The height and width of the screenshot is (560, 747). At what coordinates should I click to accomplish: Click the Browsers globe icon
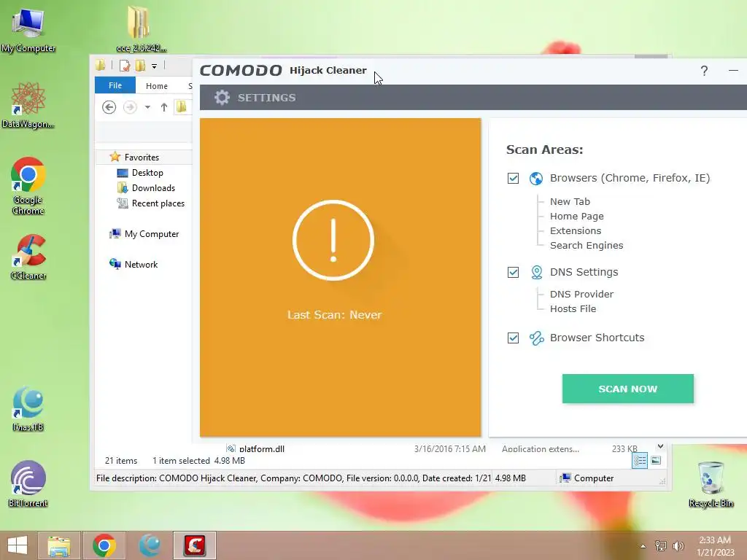click(x=536, y=179)
